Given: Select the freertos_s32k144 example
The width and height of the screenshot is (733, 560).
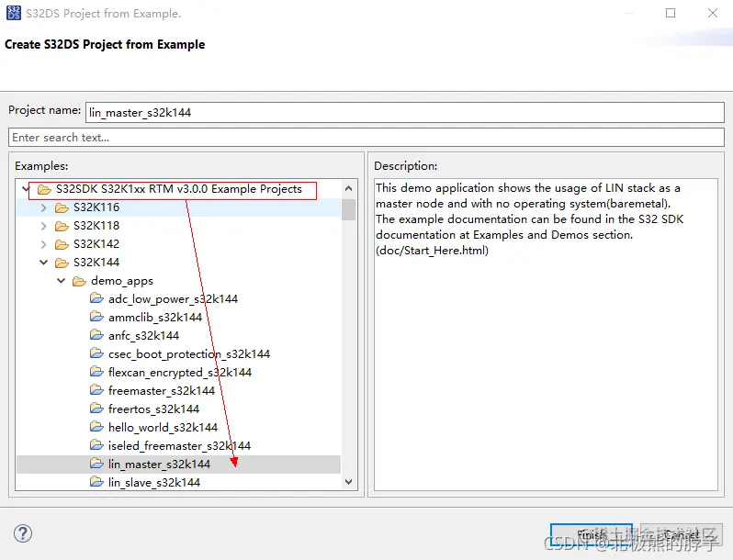Looking at the screenshot, I should [x=153, y=409].
